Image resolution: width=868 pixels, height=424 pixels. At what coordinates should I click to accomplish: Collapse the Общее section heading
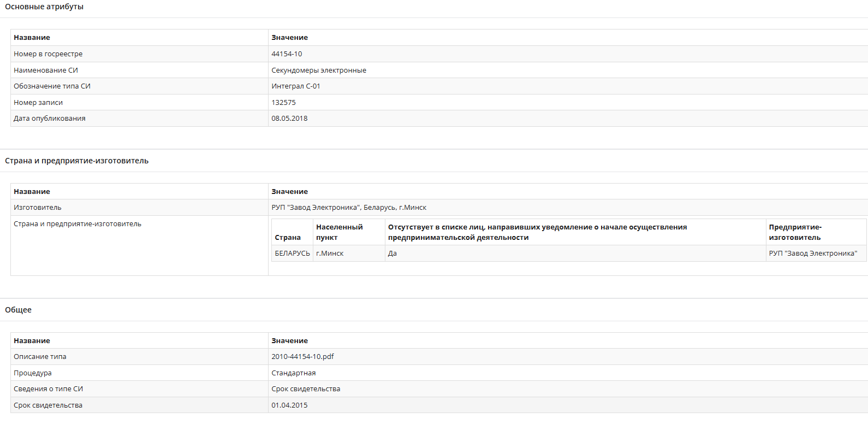(19, 310)
